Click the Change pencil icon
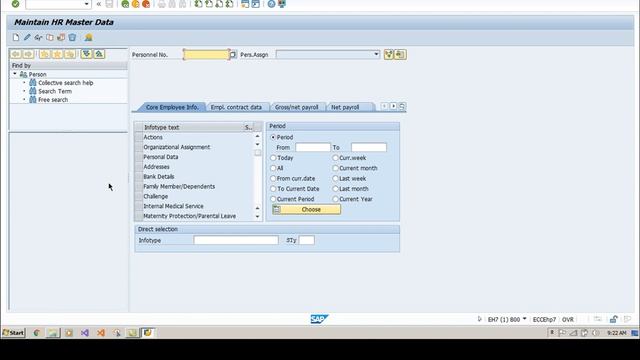Image resolution: width=640 pixels, height=360 pixels. (27, 38)
